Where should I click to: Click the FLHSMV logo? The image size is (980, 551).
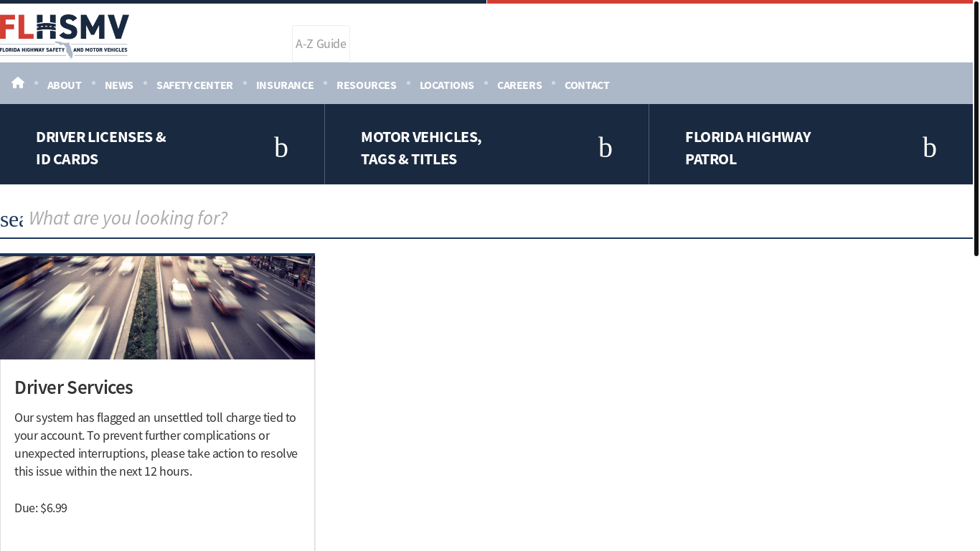tap(65, 36)
